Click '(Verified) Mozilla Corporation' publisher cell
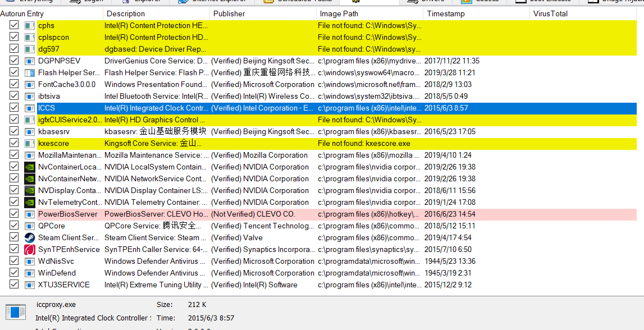 click(259, 155)
